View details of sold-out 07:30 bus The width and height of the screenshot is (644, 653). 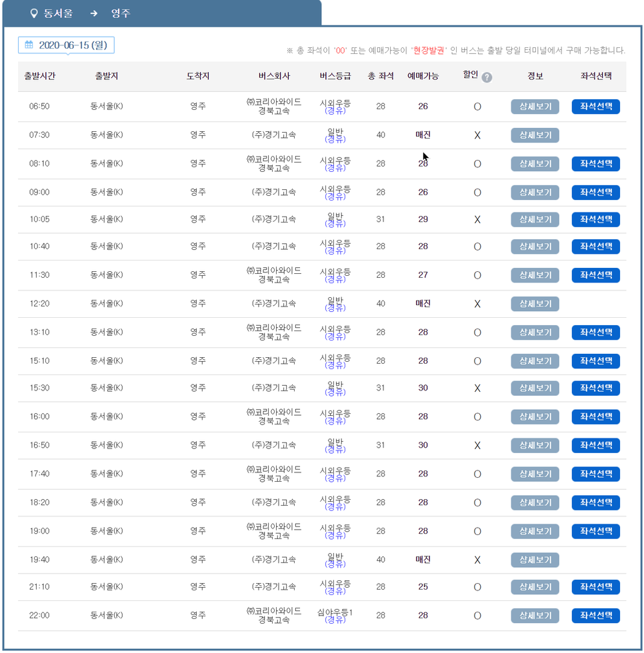point(535,135)
